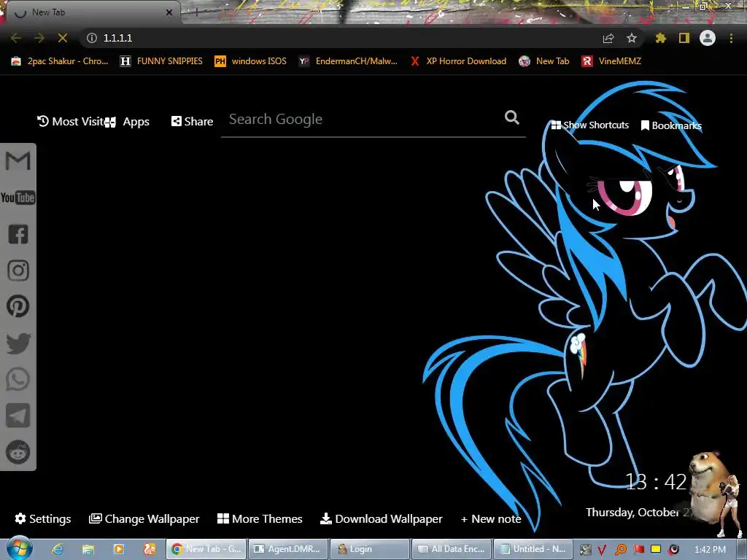Open UC Browser icon on taskbar
The height and width of the screenshot is (560, 747).
pyautogui.click(x=150, y=549)
